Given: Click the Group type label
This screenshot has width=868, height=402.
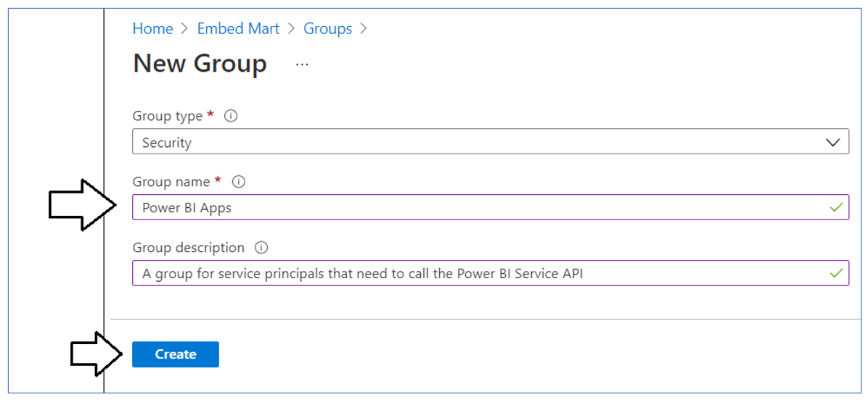Looking at the screenshot, I should click(x=167, y=116).
